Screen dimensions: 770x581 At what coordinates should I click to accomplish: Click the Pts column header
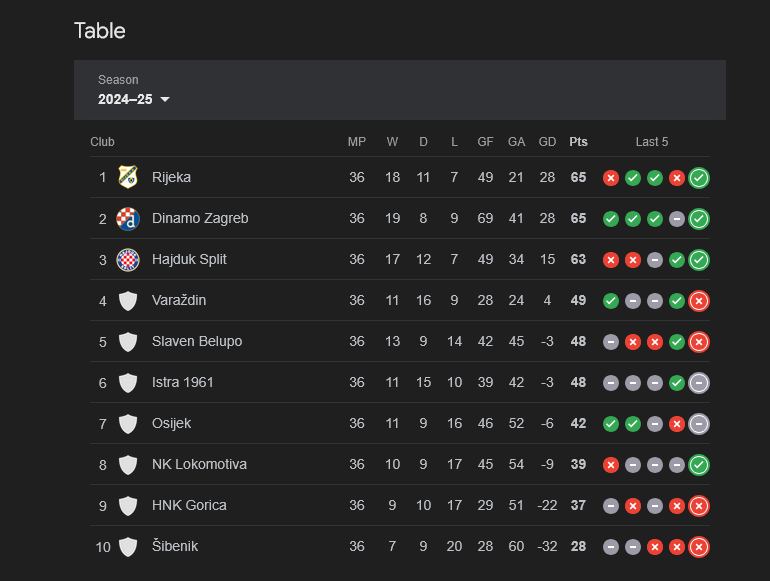point(578,142)
